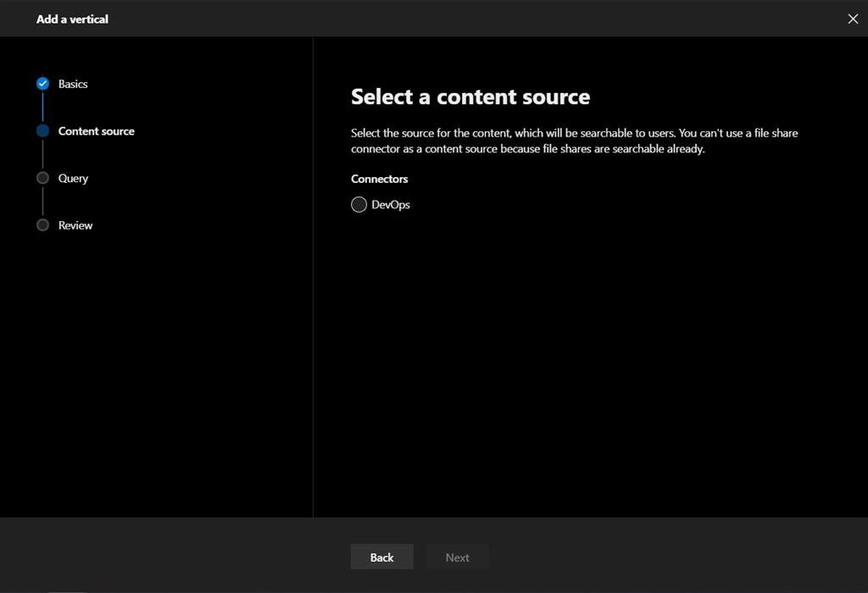Click the completed checkmark icon beside Basics
This screenshot has height=593, width=868.
point(42,83)
